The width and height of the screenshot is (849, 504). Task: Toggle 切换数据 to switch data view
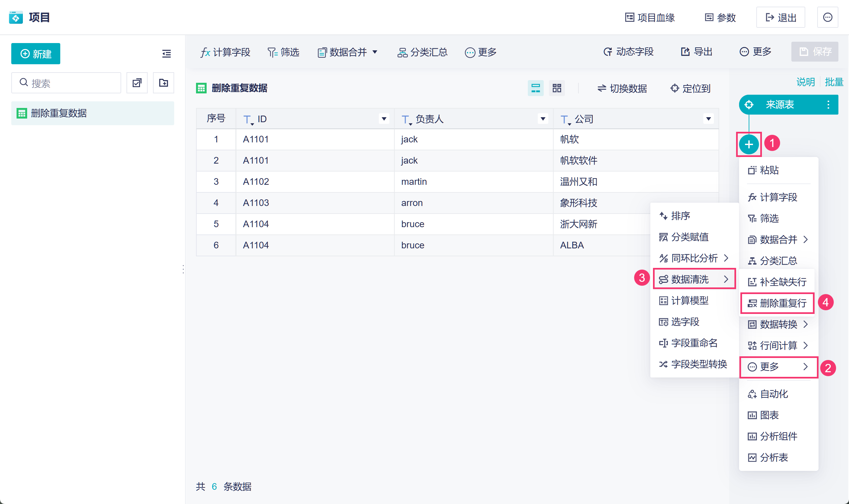[622, 88]
